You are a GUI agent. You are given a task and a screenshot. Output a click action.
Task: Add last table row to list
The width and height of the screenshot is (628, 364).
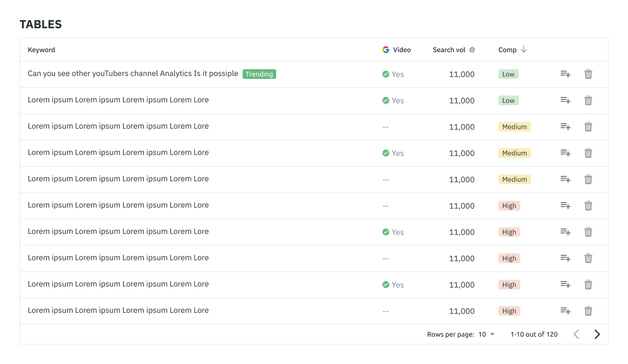tap(565, 311)
